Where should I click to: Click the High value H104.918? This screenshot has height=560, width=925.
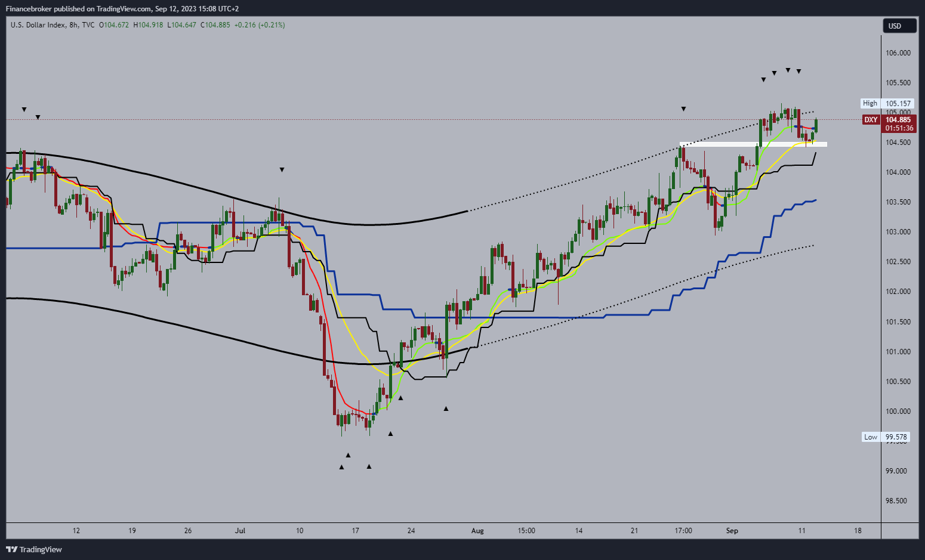click(148, 25)
